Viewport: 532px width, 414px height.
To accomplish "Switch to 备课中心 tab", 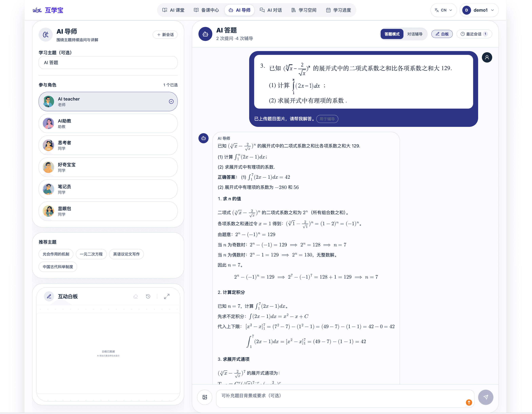I will pyautogui.click(x=206, y=10).
